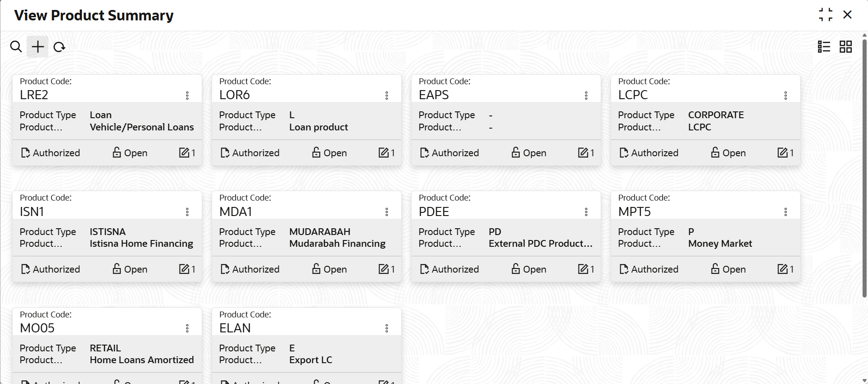
Task: Click Authorized document icon on ISN1 card
Action: [x=25, y=269]
